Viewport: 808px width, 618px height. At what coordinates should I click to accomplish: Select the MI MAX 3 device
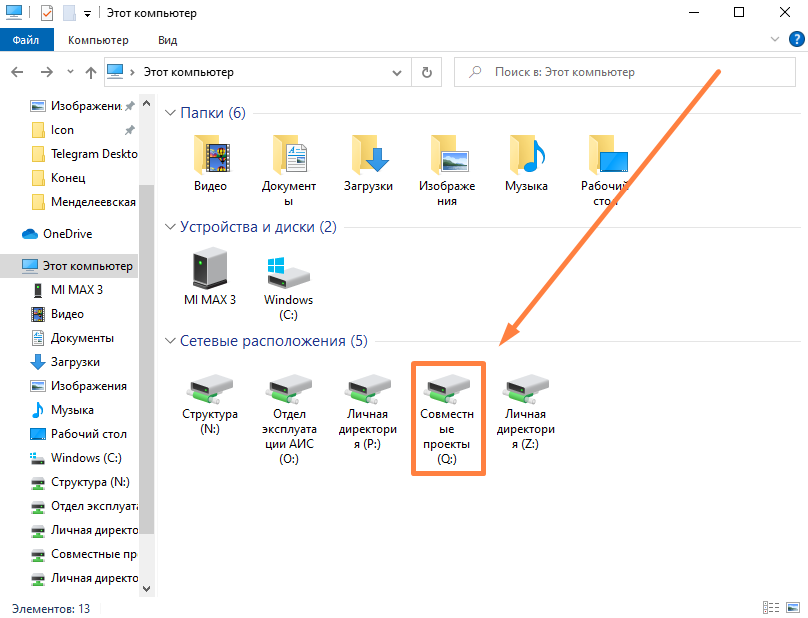[x=210, y=272]
